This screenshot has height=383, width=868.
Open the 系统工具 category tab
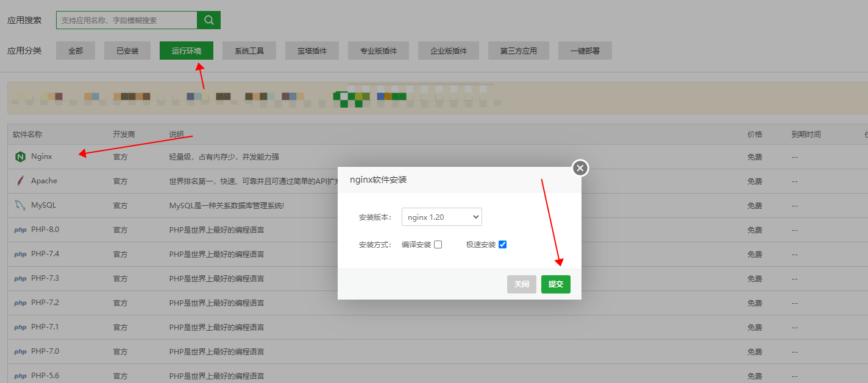249,51
